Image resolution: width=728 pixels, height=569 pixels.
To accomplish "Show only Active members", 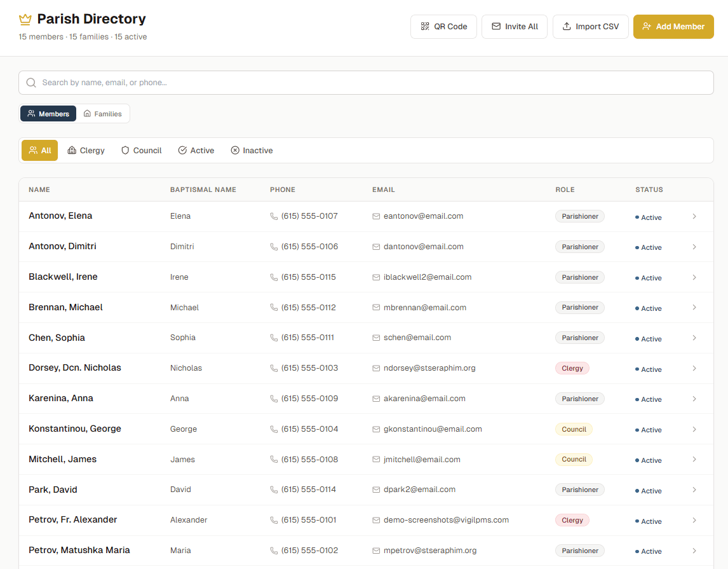I will pyautogui.click(x=196, y=151).
